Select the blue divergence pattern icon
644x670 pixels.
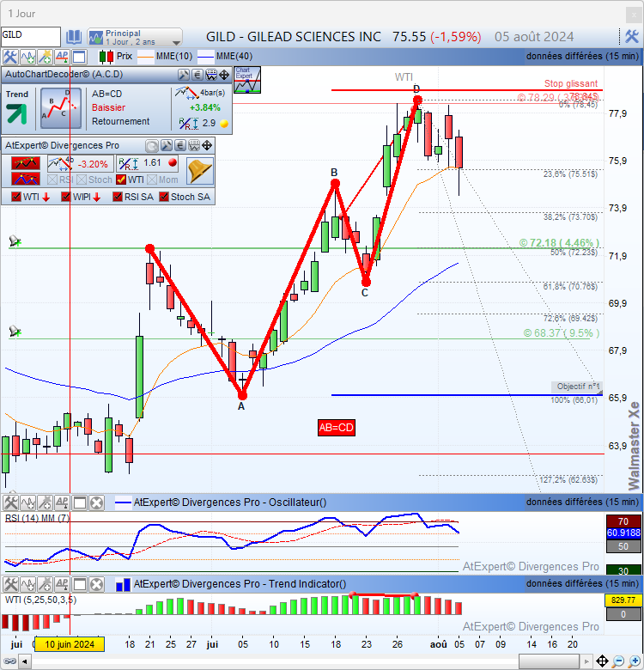26,179
